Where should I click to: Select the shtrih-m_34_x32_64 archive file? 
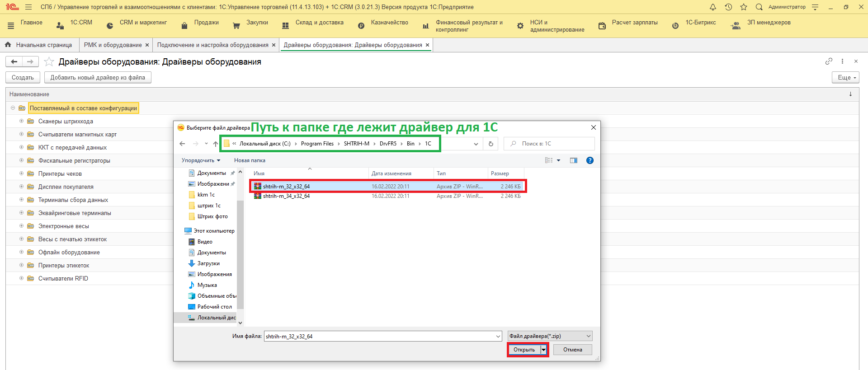coord(286,196)
